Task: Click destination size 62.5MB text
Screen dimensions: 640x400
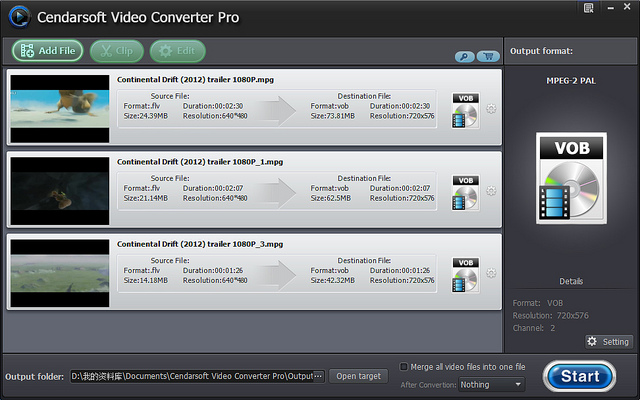Action: (331, 198)
